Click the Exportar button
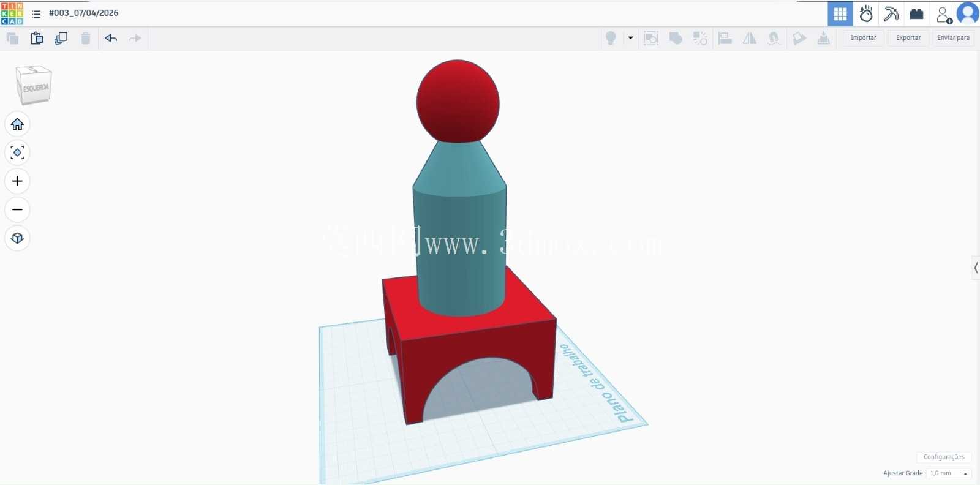This screenshot has width=980, height=485. point(908,38)
